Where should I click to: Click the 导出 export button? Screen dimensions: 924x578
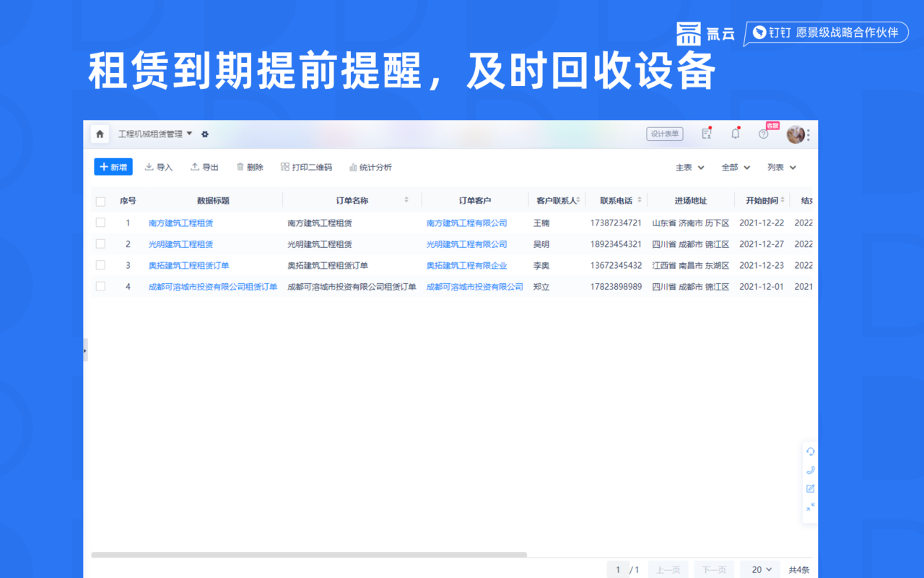pyautogui.click(x=204, y=167)
